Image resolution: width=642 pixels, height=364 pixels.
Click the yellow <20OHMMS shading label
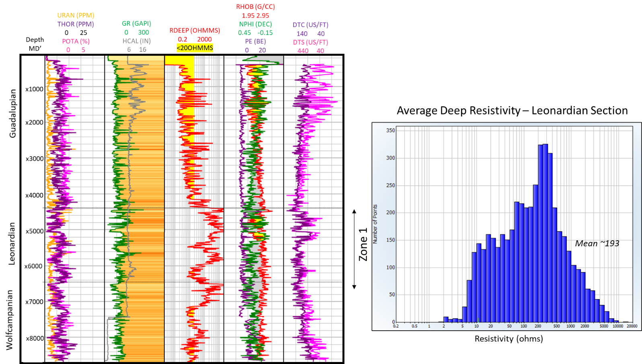[195, 48]
